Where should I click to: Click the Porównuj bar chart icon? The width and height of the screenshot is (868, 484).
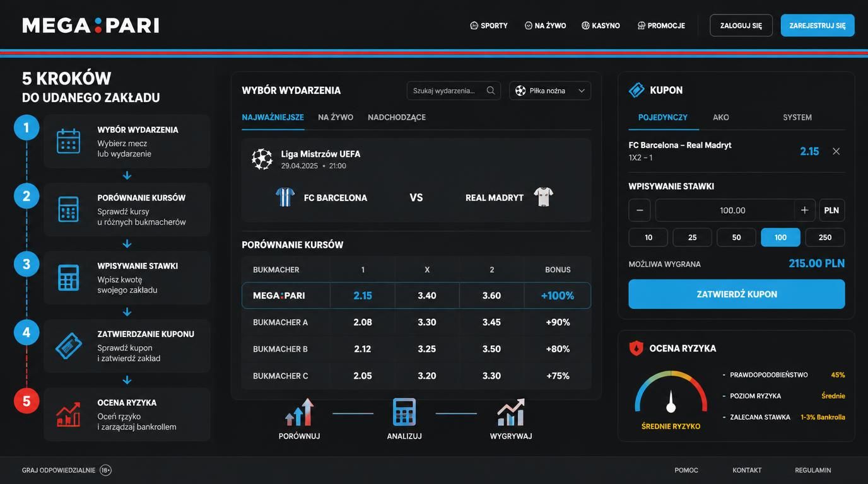click(x=300, y=412)
